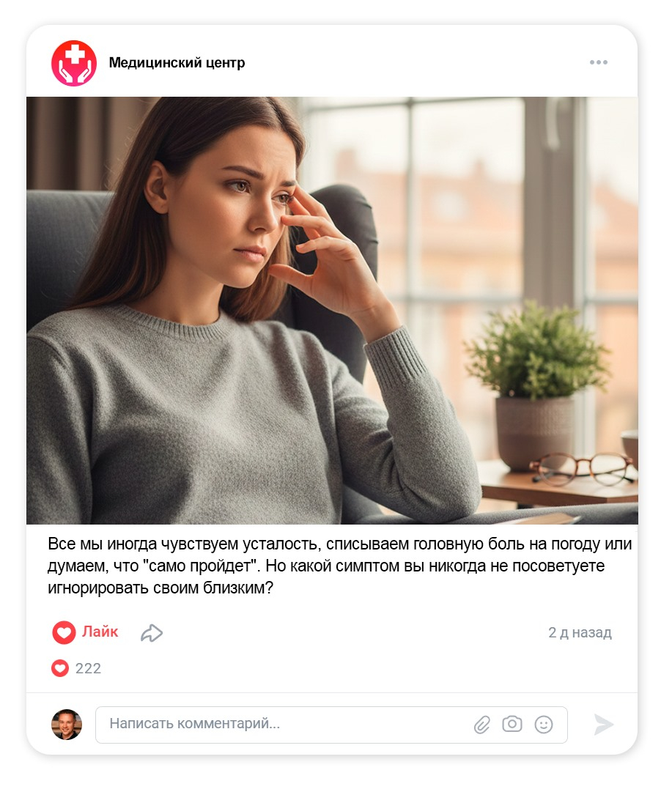Focus the Написать комментарий field
This screenshot has height=792, width=672.
[331, 725]
